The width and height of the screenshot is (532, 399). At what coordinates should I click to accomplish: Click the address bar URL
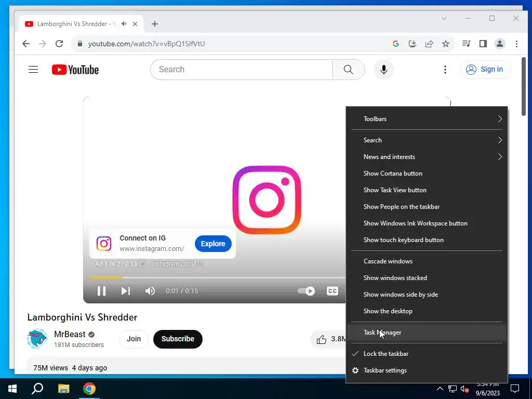pos(147,44)
